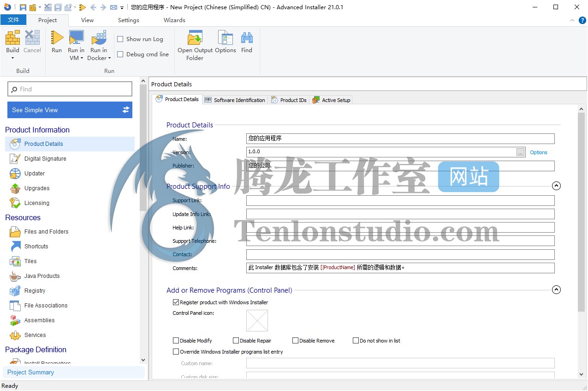This screenshot has width=588, height=391.
Task: Enable Override Windows Installer programs list entry
Action: (176, 352)
